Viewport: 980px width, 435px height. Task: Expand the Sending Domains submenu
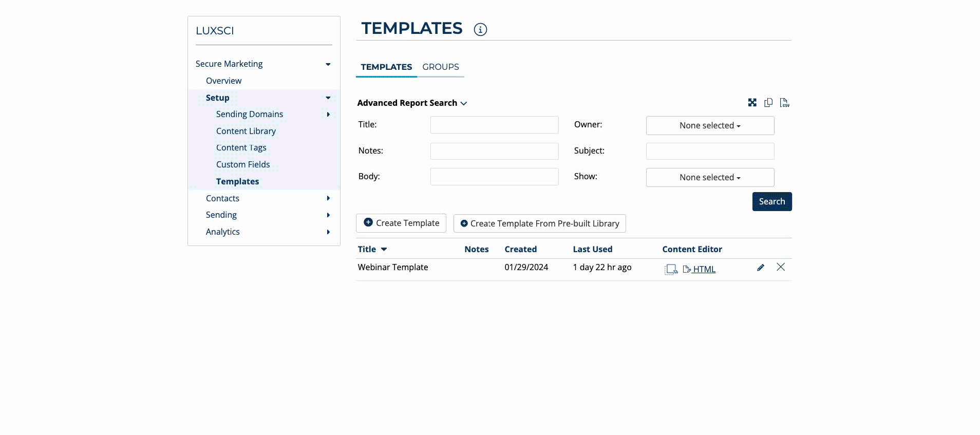pyautogui.click(x=328, y=115)
